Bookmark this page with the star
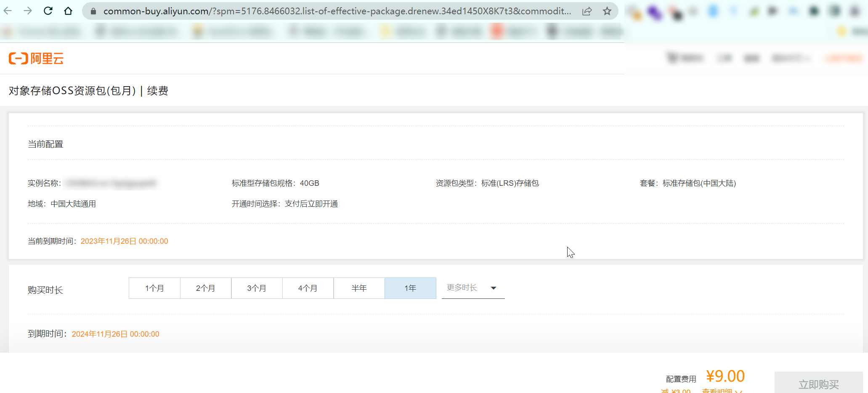 [607, 11]
